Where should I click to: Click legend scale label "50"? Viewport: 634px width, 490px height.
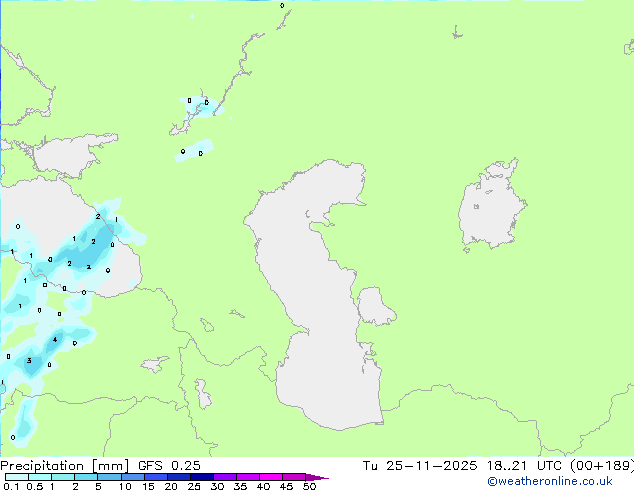click(309, 486)
